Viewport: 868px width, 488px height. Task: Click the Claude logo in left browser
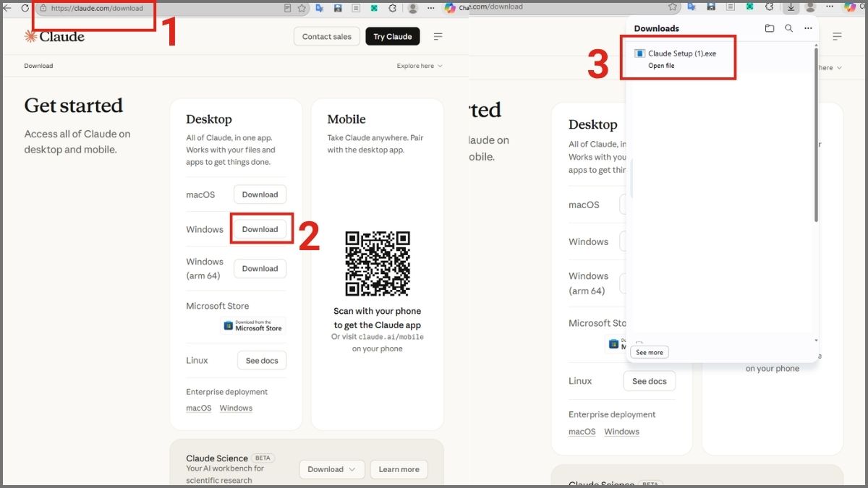pos(54,36)
